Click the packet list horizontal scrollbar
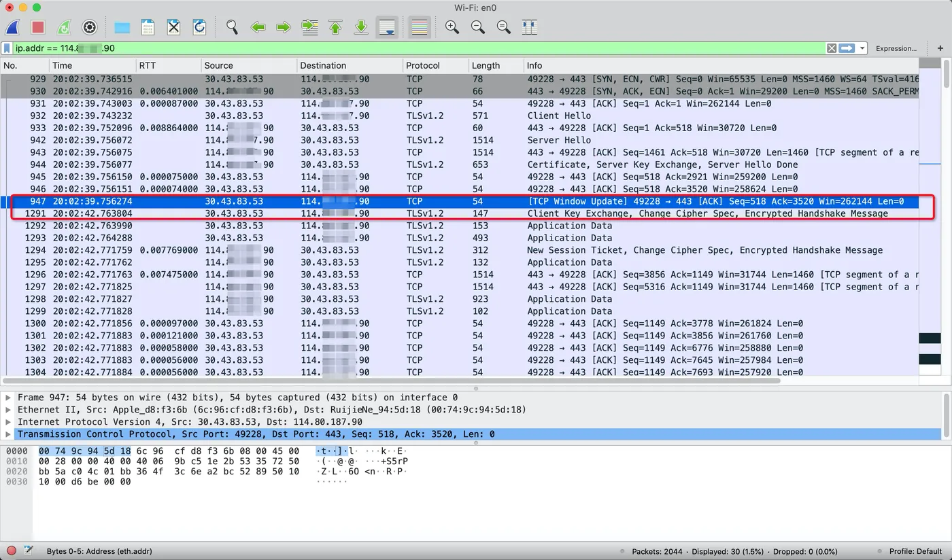The image size is (952, 560). click(391, 381)
